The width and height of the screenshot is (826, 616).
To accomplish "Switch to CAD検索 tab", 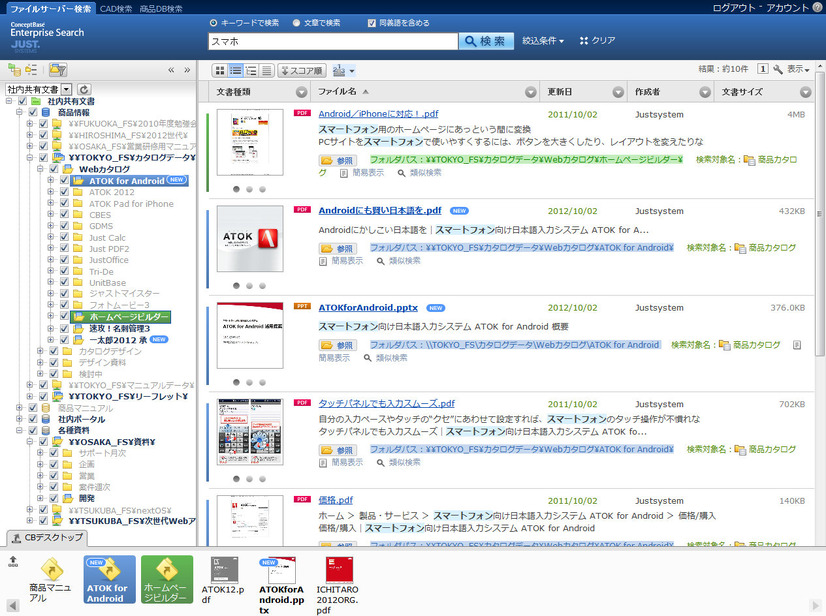I will point(116,8).
